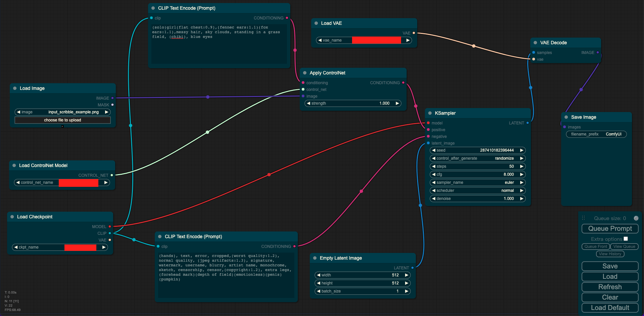644x316 pixels.
Task: Click the ControlNet strength value slider
Action: tap(353, 103)
